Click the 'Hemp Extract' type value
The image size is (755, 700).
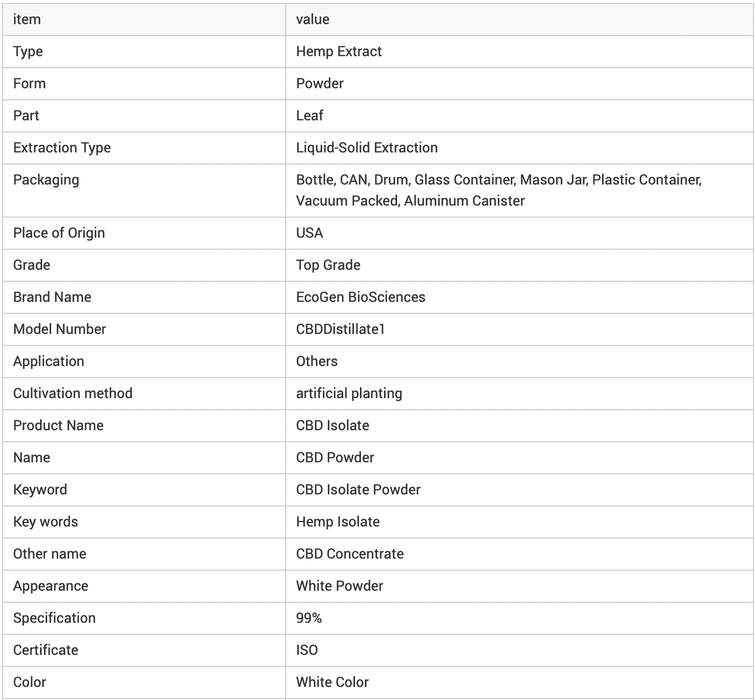click(339, 52)
